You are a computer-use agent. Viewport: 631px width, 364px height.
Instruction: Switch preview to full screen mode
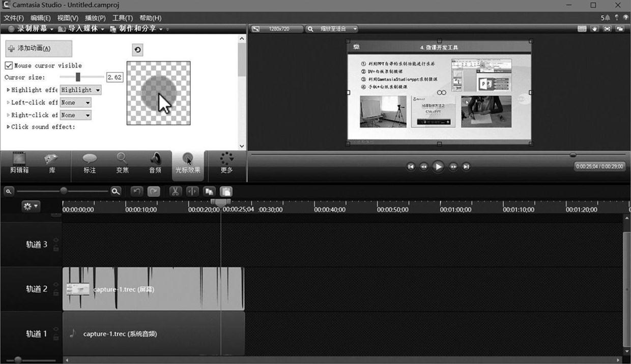(x=607, y=29)
